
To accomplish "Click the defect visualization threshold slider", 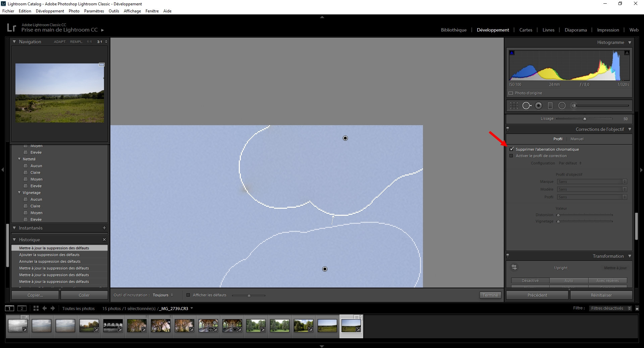I will pyautogui.click(x=249, y=296).
